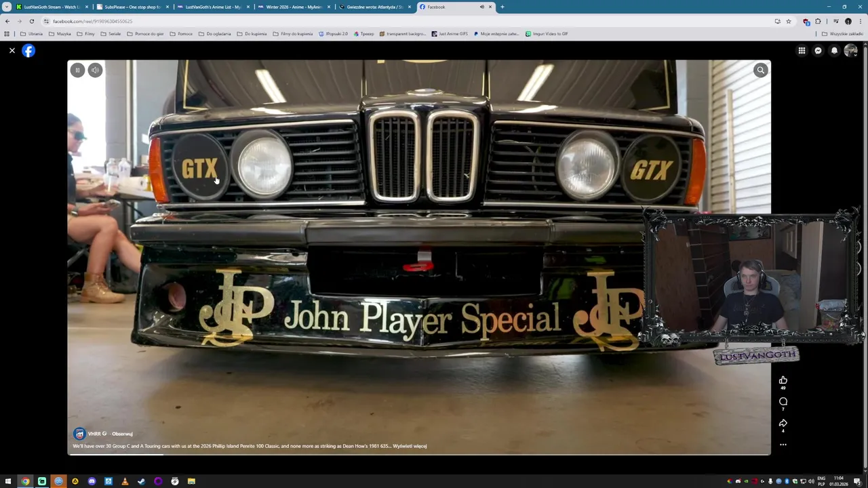
Task: Open VLC media player from taskbar
Action: 125,481
